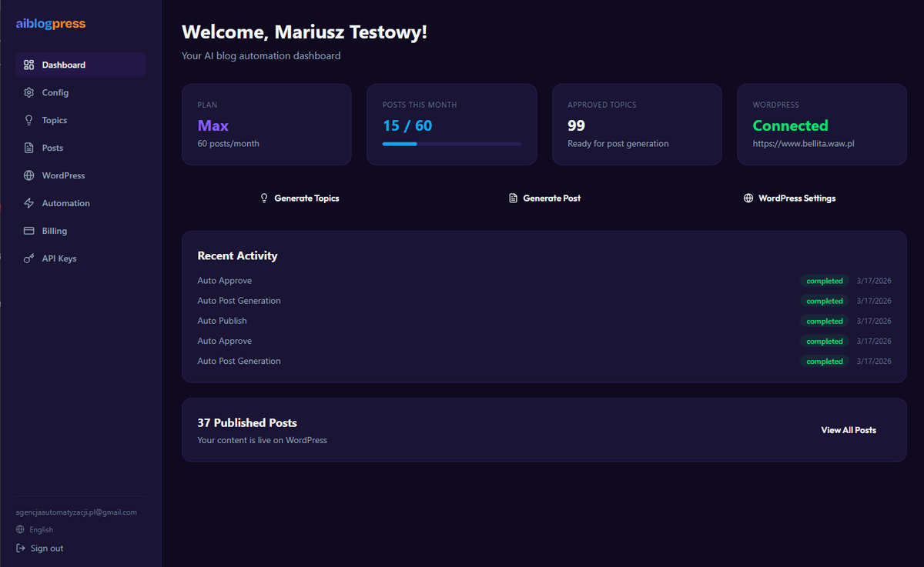
Task: Click the posts this month progress bar
Action: click(452, 144)
